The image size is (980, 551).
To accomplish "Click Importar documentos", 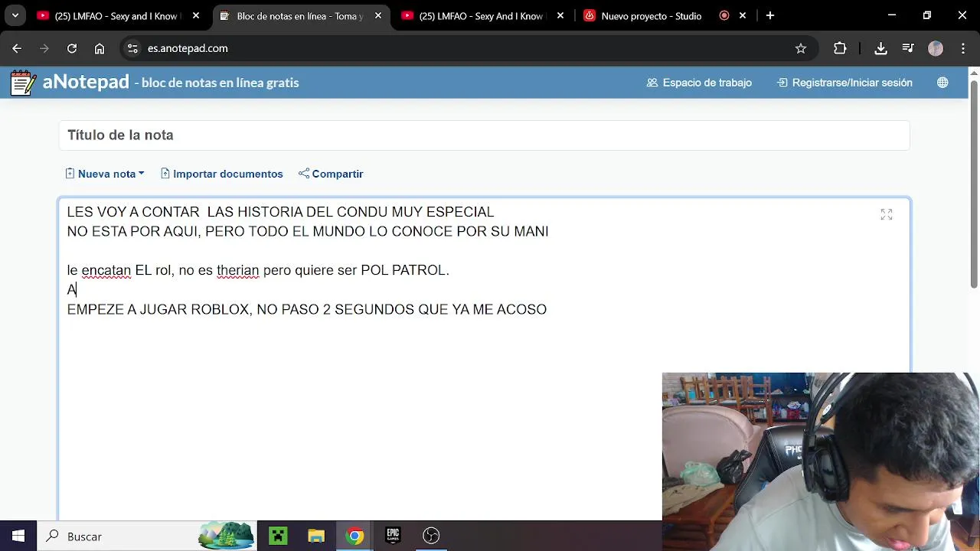I will tap(221, 174).
